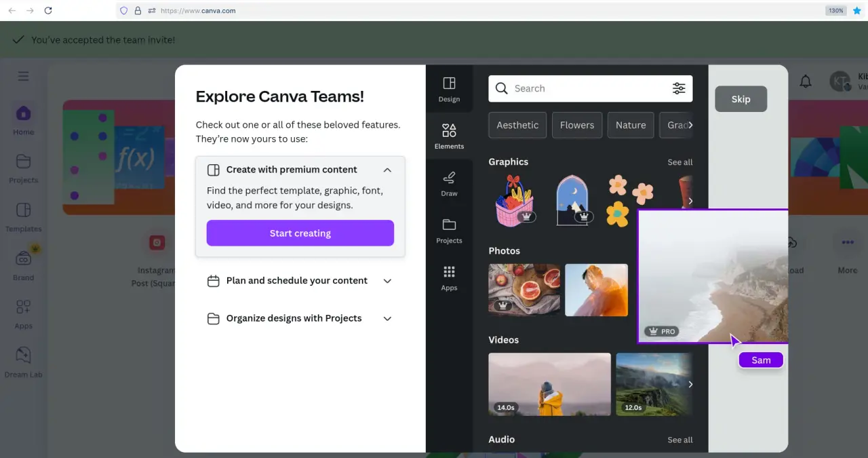868x458 pixels.
Task: Select the Design tab in editor panel
Action: (x=449, y=89)
